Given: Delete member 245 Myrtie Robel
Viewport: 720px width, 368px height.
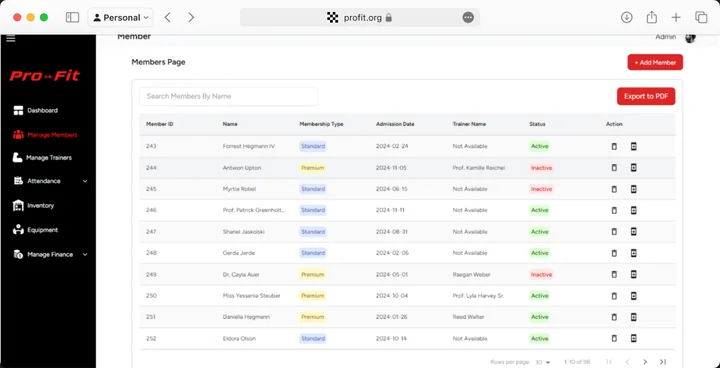Looking at the screenshot, I should point(614,189).
